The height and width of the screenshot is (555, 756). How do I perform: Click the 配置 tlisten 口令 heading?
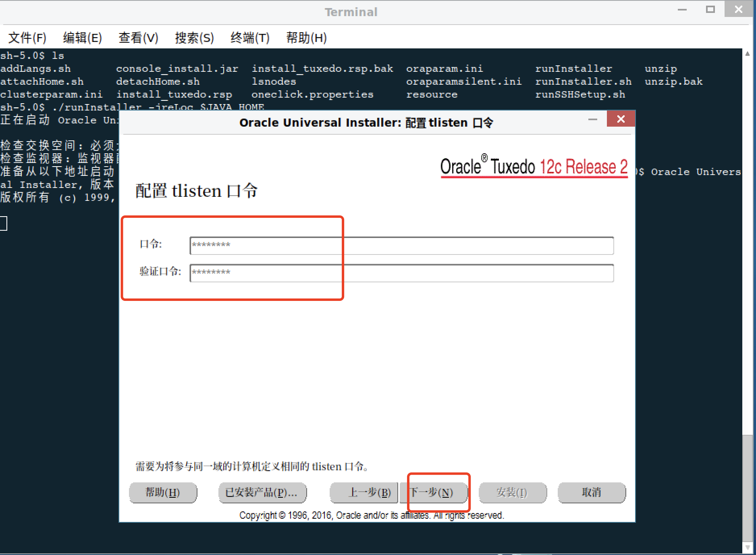coord(197,191)
